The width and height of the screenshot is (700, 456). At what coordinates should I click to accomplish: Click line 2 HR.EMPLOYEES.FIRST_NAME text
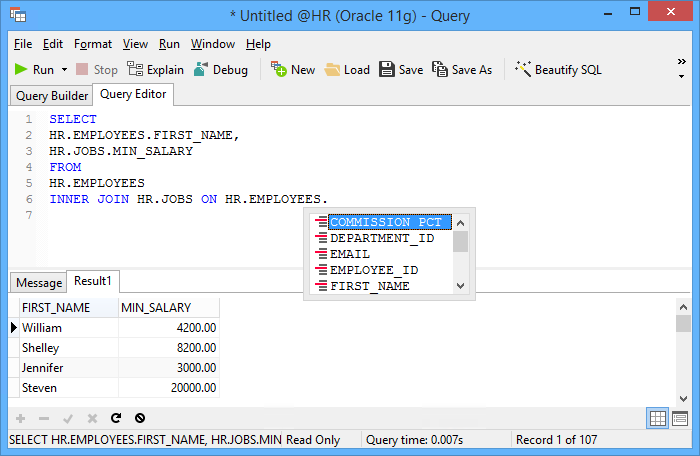point(144,135)
